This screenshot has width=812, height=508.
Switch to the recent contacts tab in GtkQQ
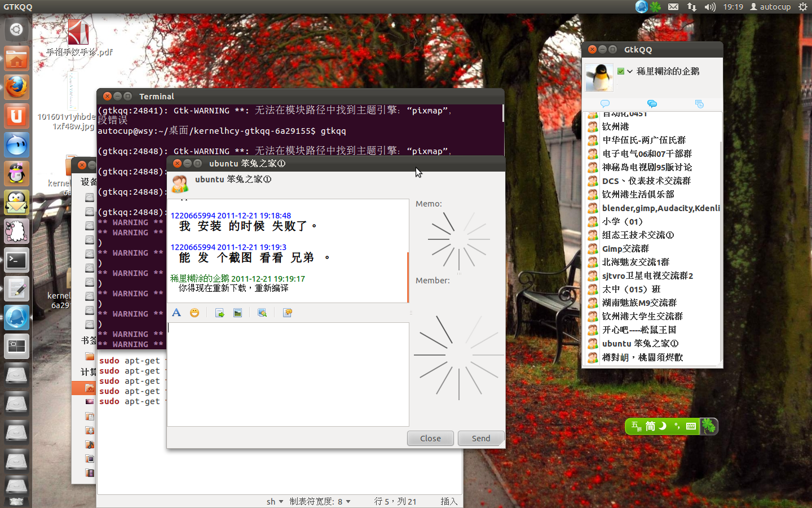(699, 104)
